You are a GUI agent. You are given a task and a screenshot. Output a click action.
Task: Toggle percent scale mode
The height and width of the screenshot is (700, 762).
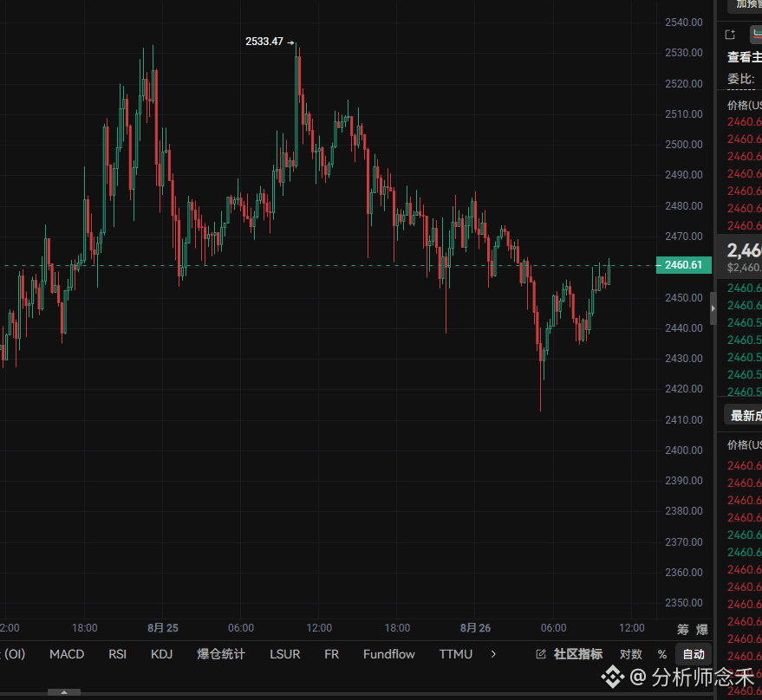[x=662, y=654]
